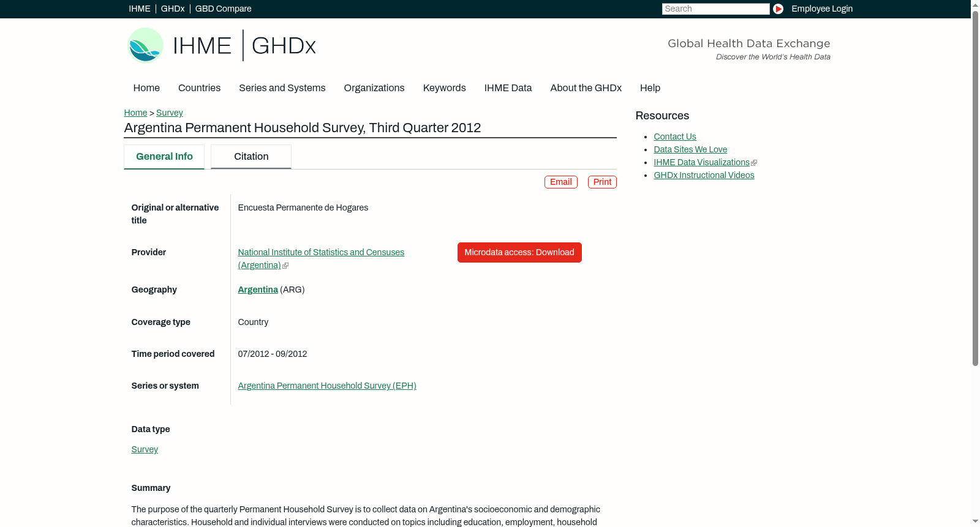Image resolution: width=980 pixels, height=527 pixels.
Task: Open National Institute of Statistics and Censuses link
Action: coord(321,259)
